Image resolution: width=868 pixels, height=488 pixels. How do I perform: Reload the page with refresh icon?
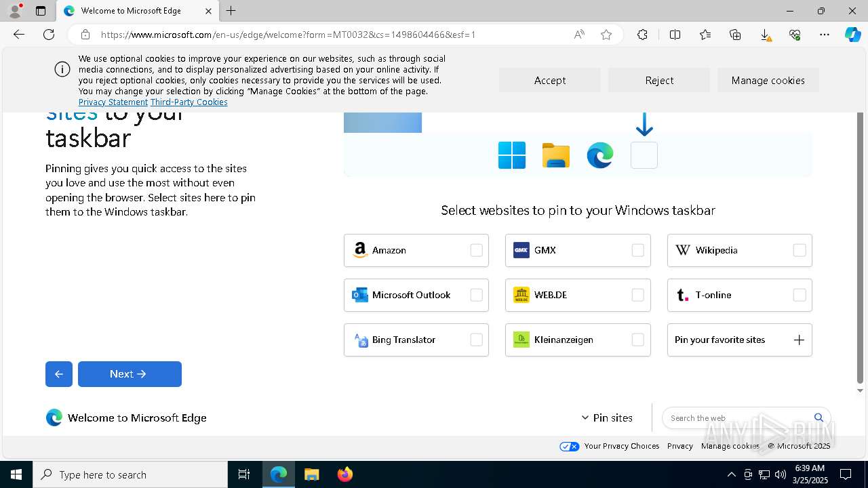pos(49,35)
